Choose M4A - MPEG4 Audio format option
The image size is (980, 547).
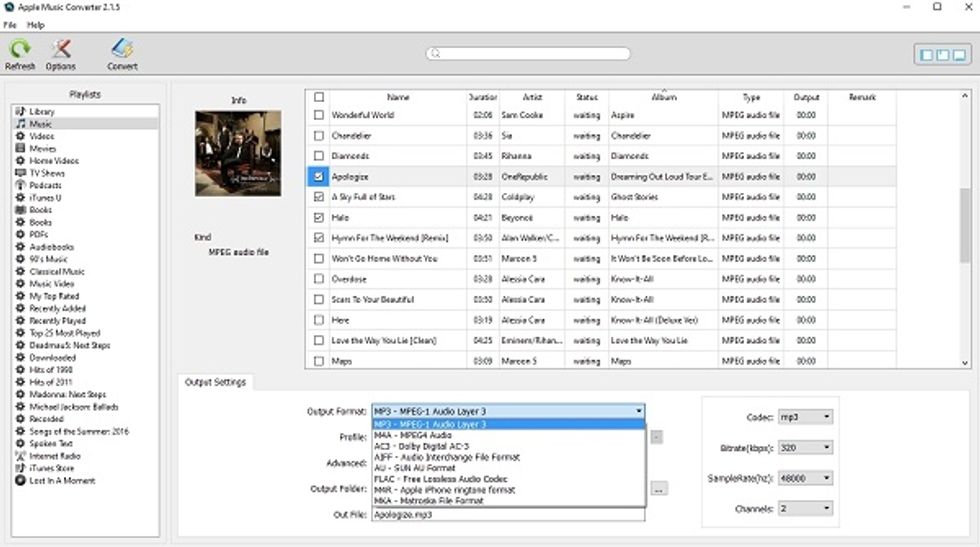pos(508,435)
